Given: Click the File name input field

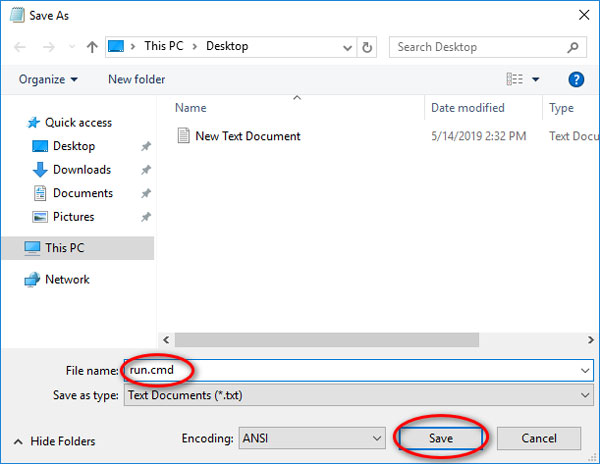Looking at the screenshot, I should point(350,370).
